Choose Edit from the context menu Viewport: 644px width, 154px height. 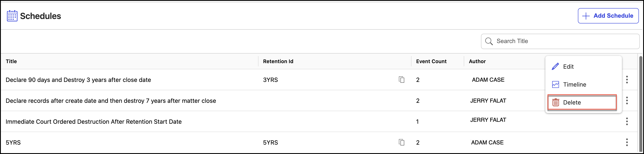point(568,67)
